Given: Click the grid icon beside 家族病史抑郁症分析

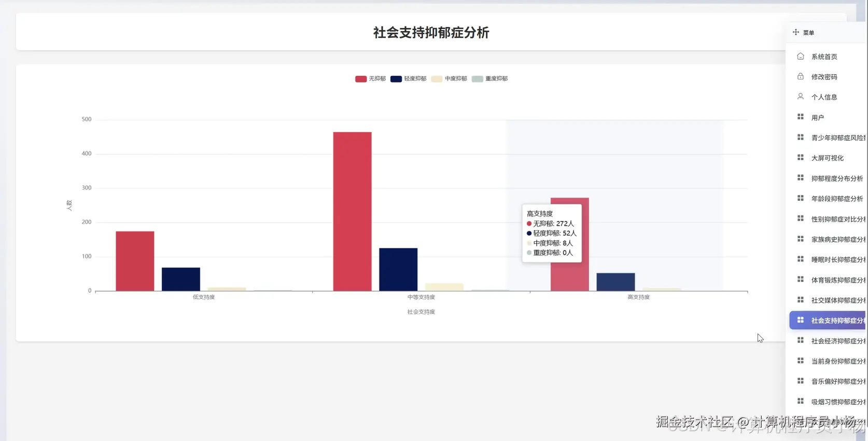Looking at the screenshot, I should tap(801, 239).
